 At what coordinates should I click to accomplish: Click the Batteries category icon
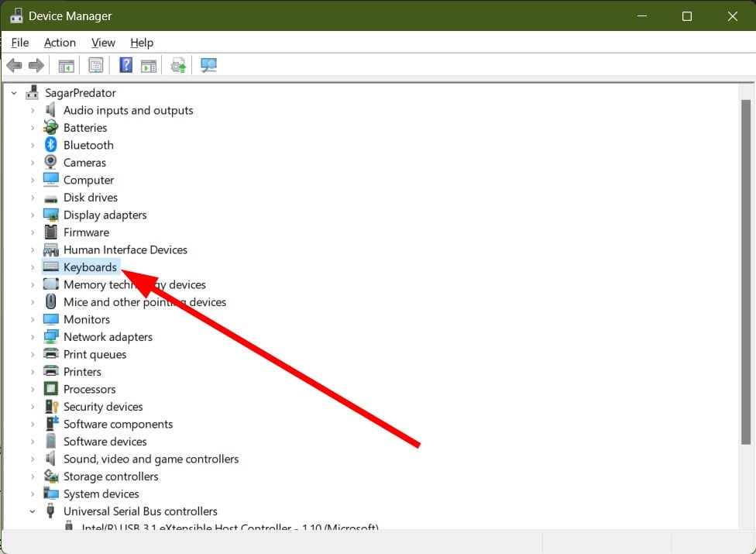pyautogui.click(x=50, y=127)
